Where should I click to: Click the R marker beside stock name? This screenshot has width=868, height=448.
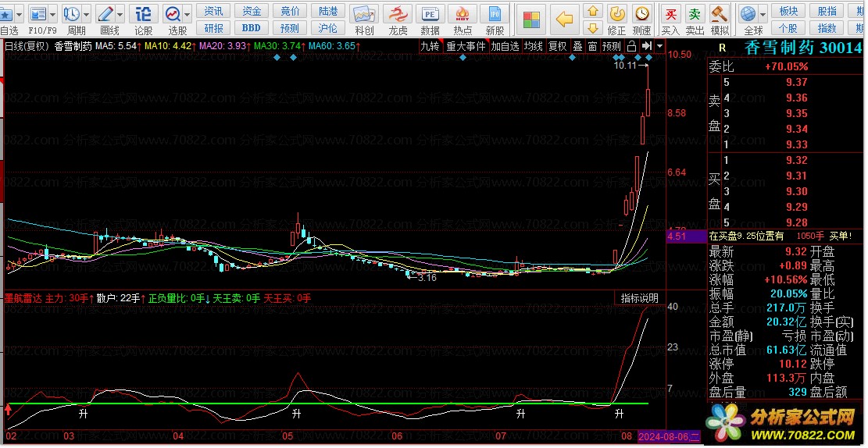(x=721, y=48)
